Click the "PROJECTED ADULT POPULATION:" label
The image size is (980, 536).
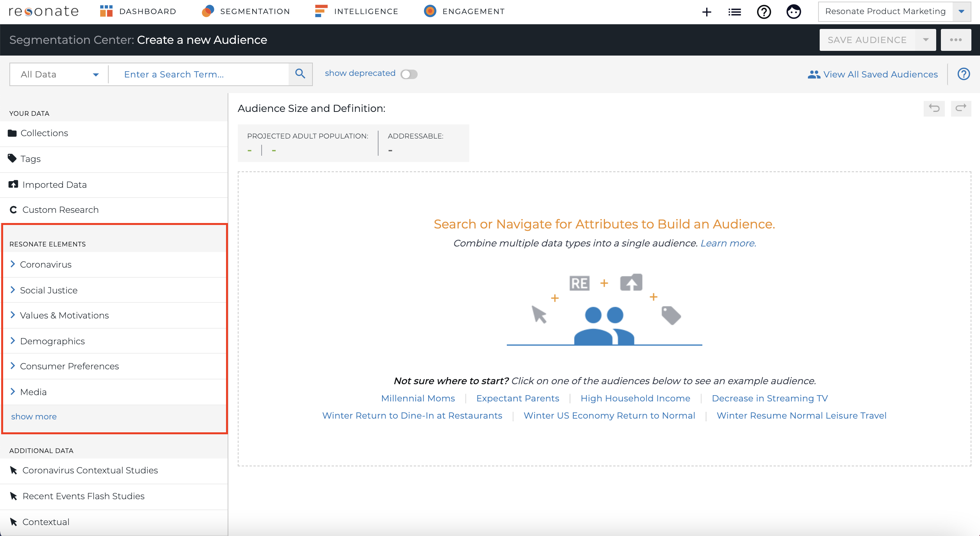308,136
